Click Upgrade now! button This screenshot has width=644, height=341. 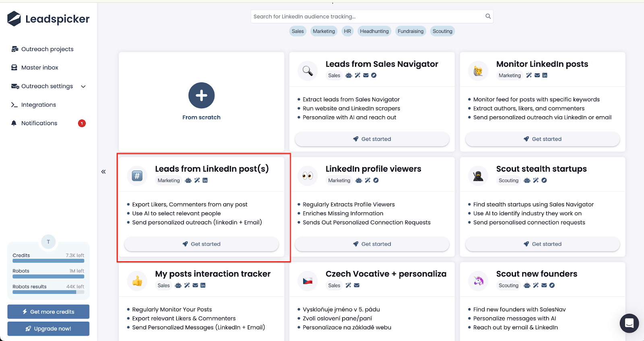(48, 329)
